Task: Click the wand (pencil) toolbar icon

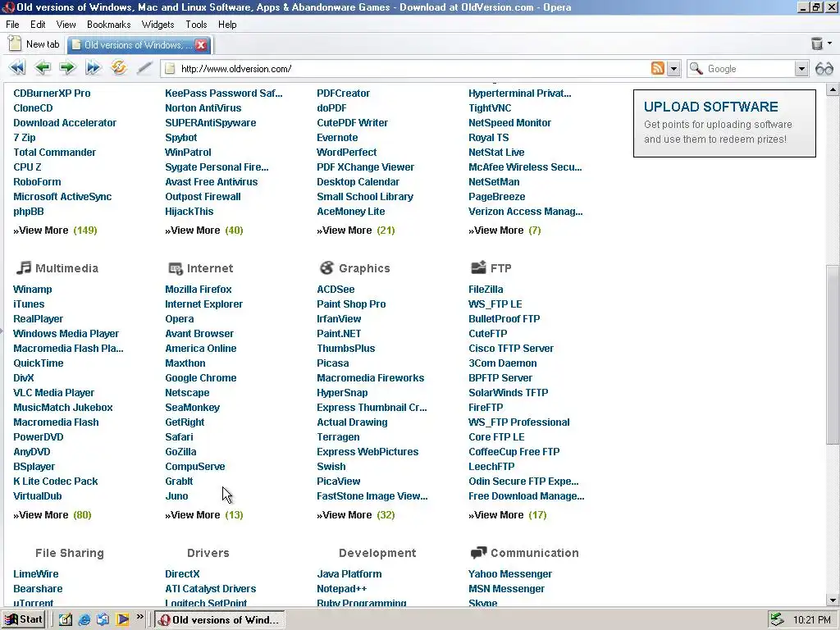Action: 144,68
